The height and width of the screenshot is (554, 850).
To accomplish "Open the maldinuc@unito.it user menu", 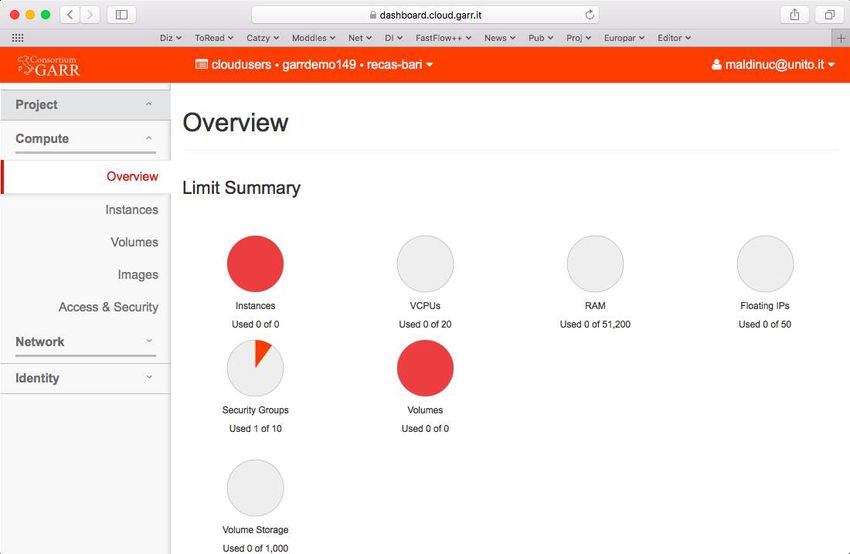I will point(773,65).
